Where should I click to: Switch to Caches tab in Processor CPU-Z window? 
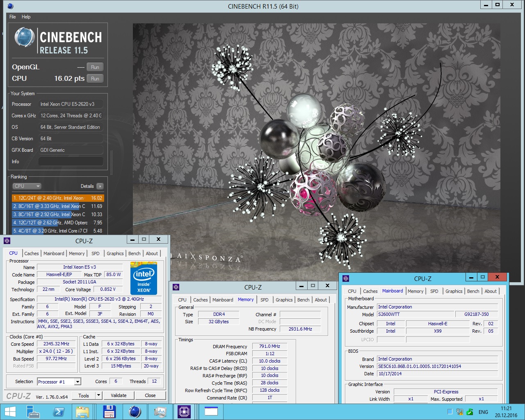pos(32,253)
